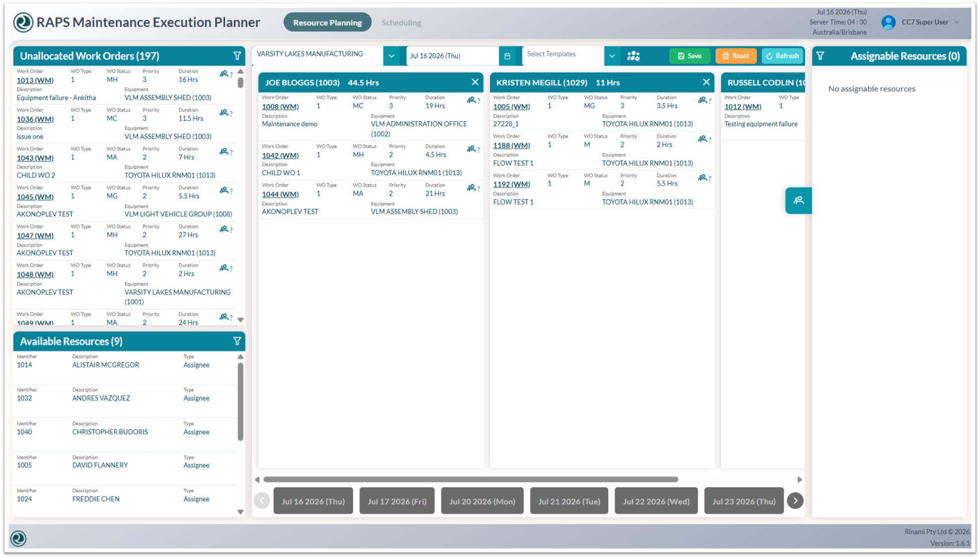Go to next dates with right arrow

click(x=795, y=501)
